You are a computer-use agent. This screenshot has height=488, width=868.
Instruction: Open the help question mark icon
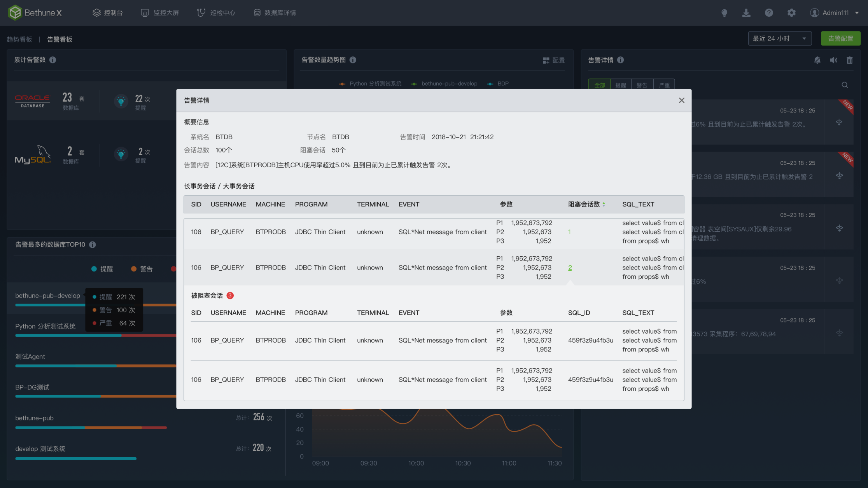(x=769, y=13)
